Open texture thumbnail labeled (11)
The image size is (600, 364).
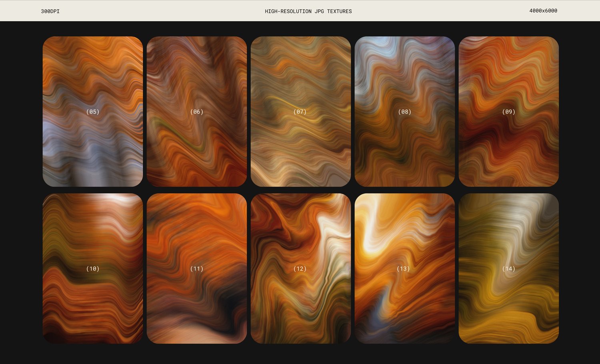(x=197, y=268)
